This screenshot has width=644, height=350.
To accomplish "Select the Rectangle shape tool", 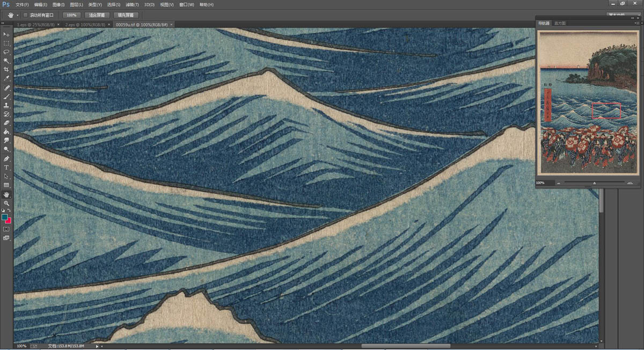I will 6,185.
